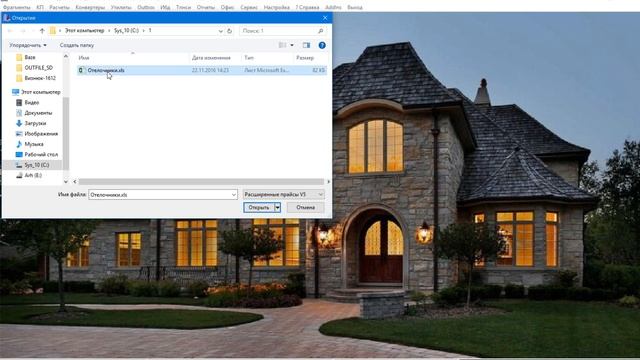This screenshot has width=640, height=360.
Task: Click the file's date 22.11.2016 cell
Action: (210, 70)
